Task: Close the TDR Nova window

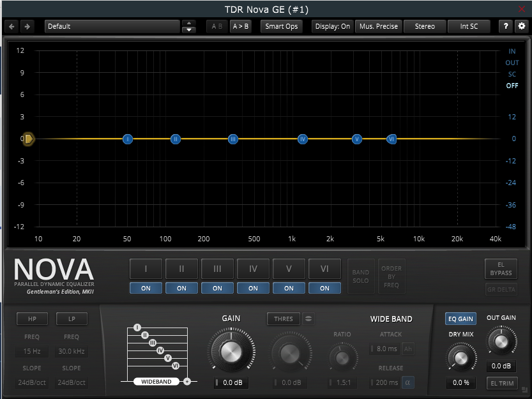Action: coord(522,9)
